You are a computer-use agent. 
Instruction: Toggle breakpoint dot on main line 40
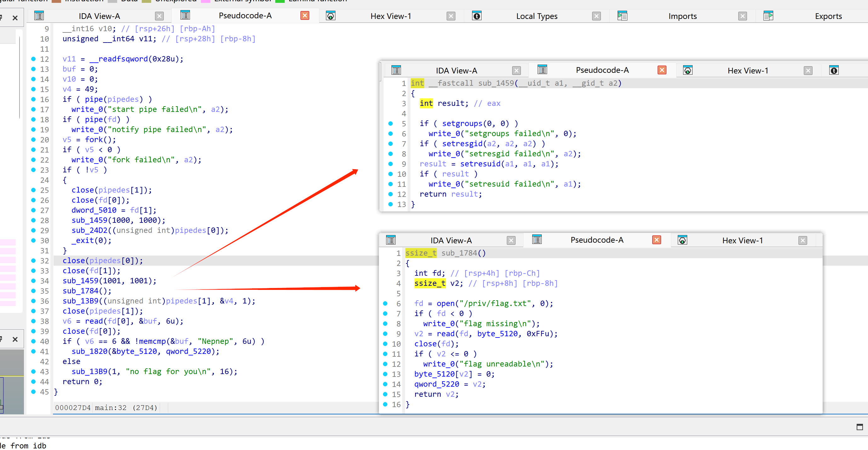(x=33, y=341)
